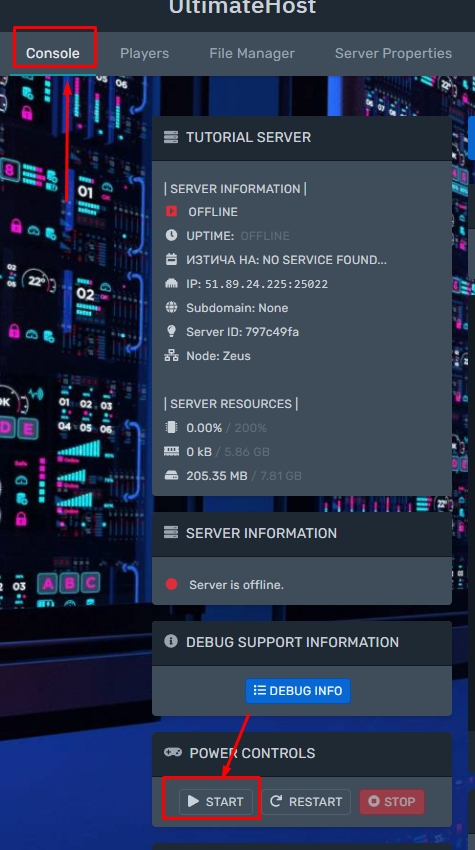Click the CPU chip icon beside 0.00%
This screenshot has width=475, height=850.
pyautogui.click(x=171, y=428)
